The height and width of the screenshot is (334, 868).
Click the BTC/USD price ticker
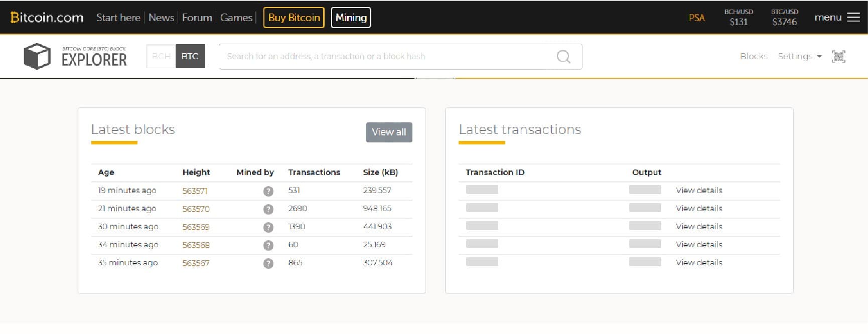(x=785, y=18)
